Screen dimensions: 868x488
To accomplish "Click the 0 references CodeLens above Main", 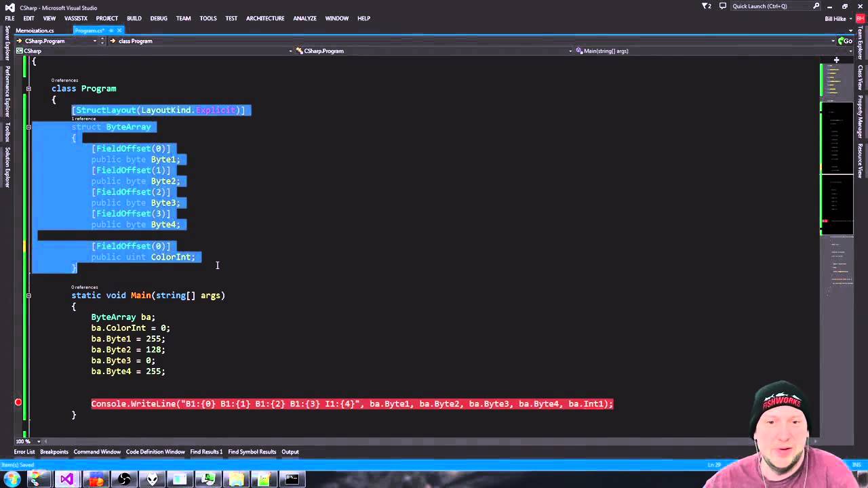I will coord(85,287).
